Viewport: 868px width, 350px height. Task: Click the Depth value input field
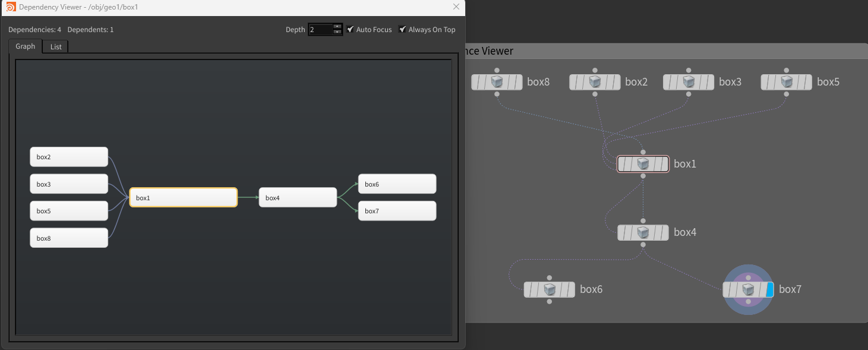tap(320, 30)
